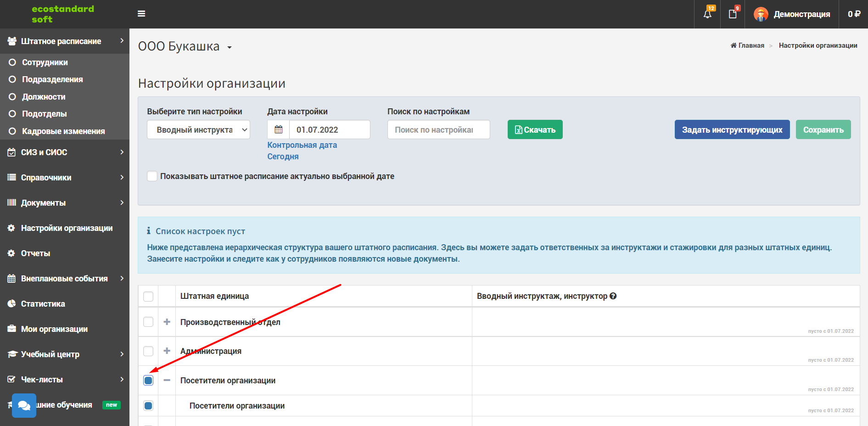
Task: Click the help question mark near инструктор
Action: pyautogui.click(x=613, y=296)
